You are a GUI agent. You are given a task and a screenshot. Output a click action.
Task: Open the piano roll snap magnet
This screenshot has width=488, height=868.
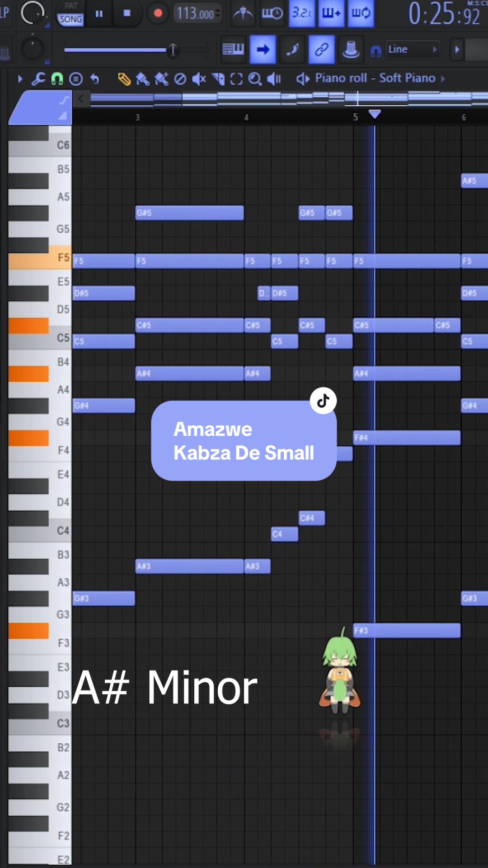57,79
